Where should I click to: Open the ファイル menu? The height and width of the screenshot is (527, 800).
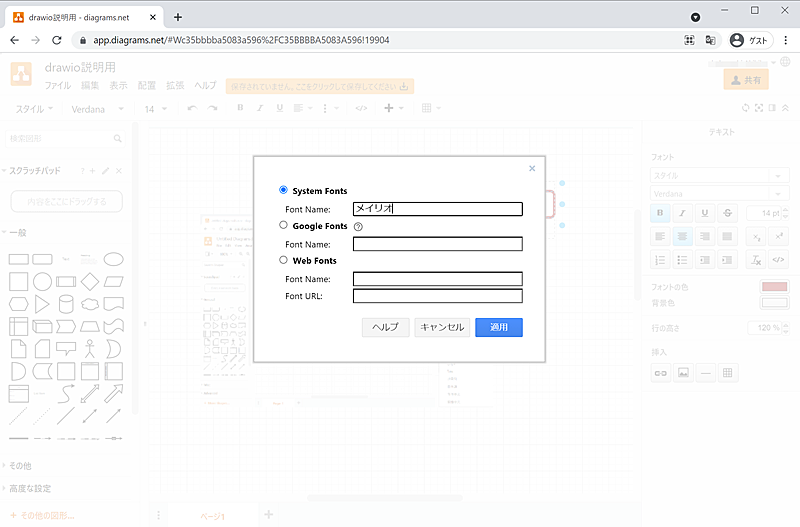click(57, 86)
